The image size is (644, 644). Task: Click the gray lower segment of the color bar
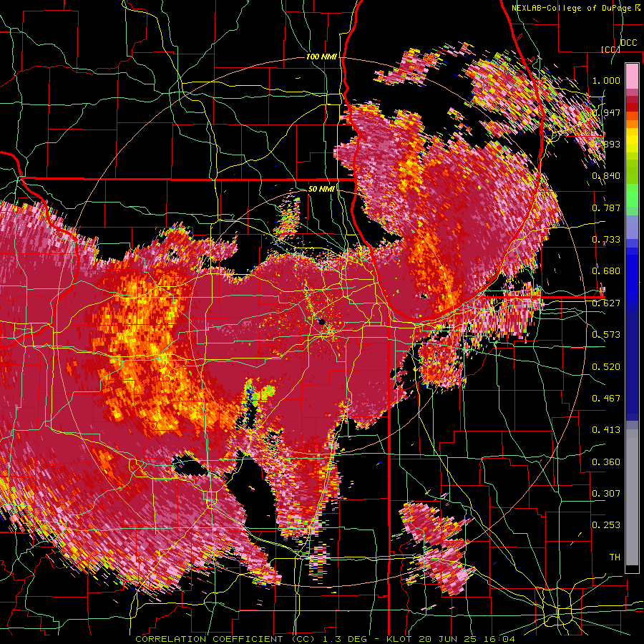(x=632, y=497)
